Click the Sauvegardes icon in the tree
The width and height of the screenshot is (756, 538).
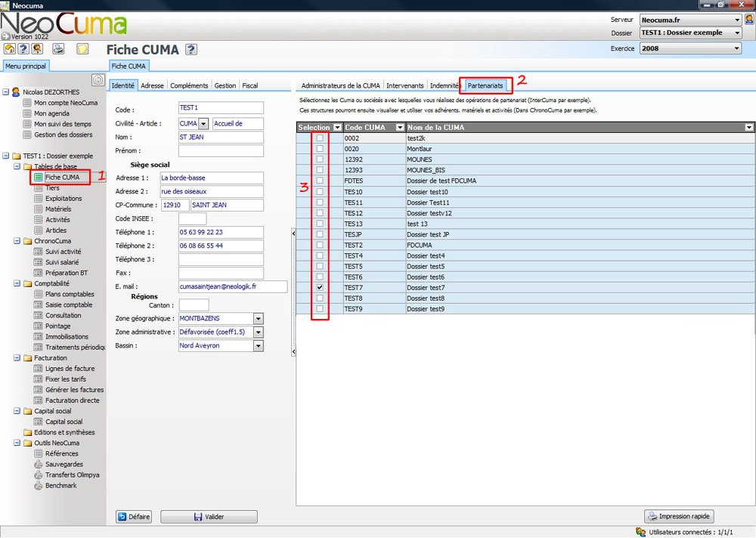pyautogui.click(x=39, y=464)
